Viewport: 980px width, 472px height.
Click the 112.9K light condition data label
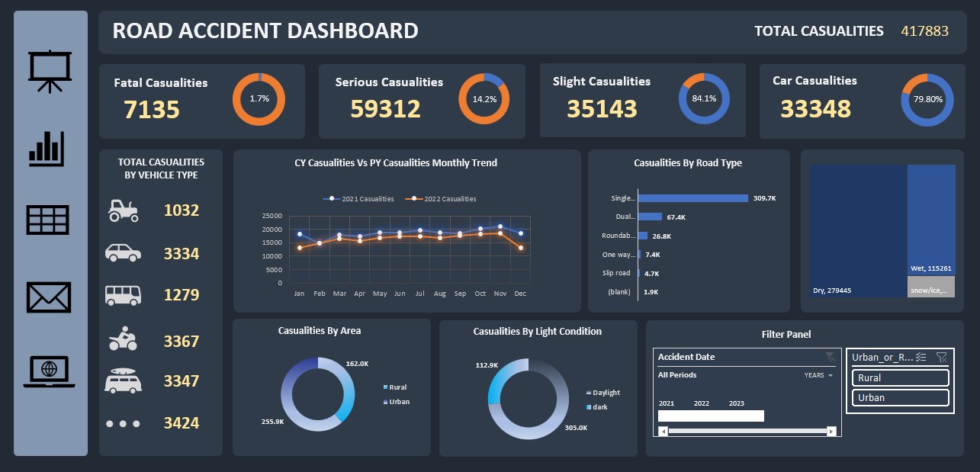485,365
